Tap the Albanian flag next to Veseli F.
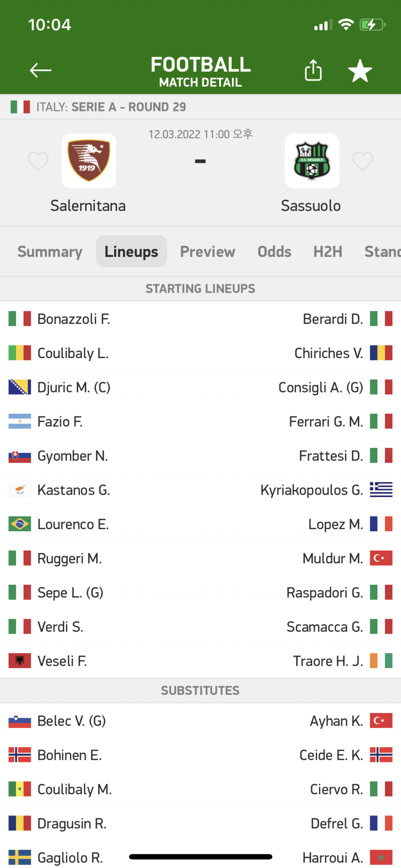Image resolution: width=401 pixels, height=868 pixels. 20,661
